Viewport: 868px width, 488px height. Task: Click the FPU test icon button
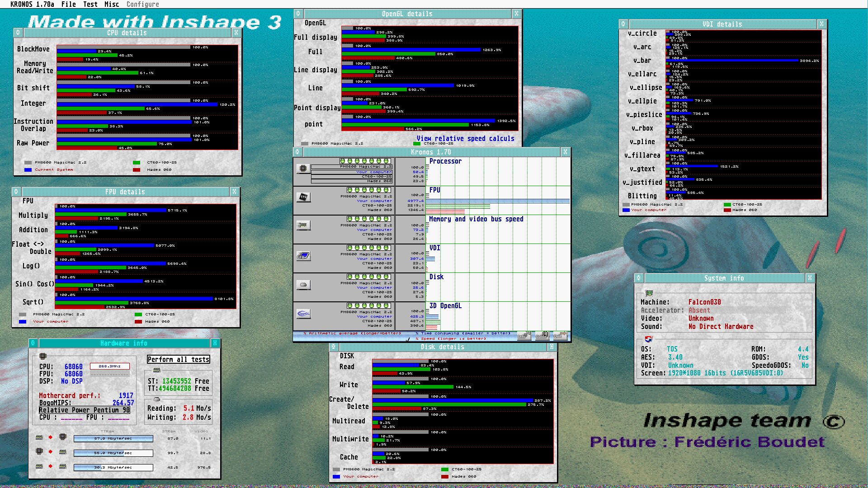click(303, 197)
